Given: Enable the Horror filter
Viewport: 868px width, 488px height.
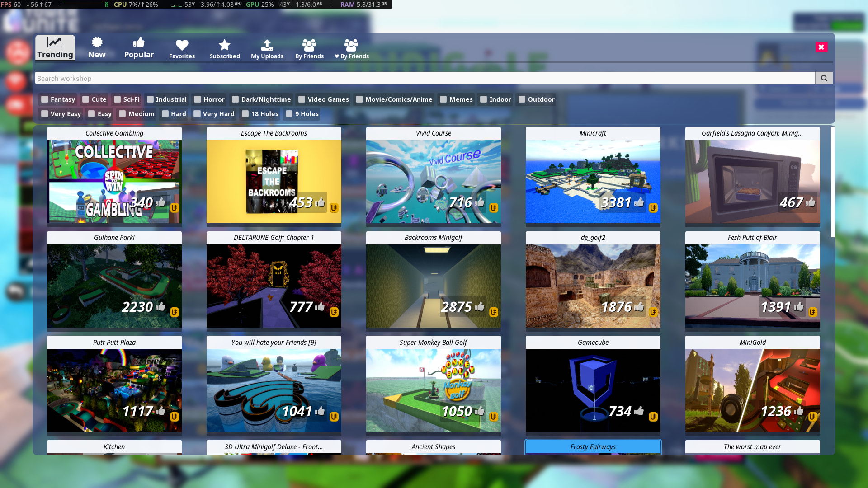Looking at the screenshot, I should click(x=198, y=99).
